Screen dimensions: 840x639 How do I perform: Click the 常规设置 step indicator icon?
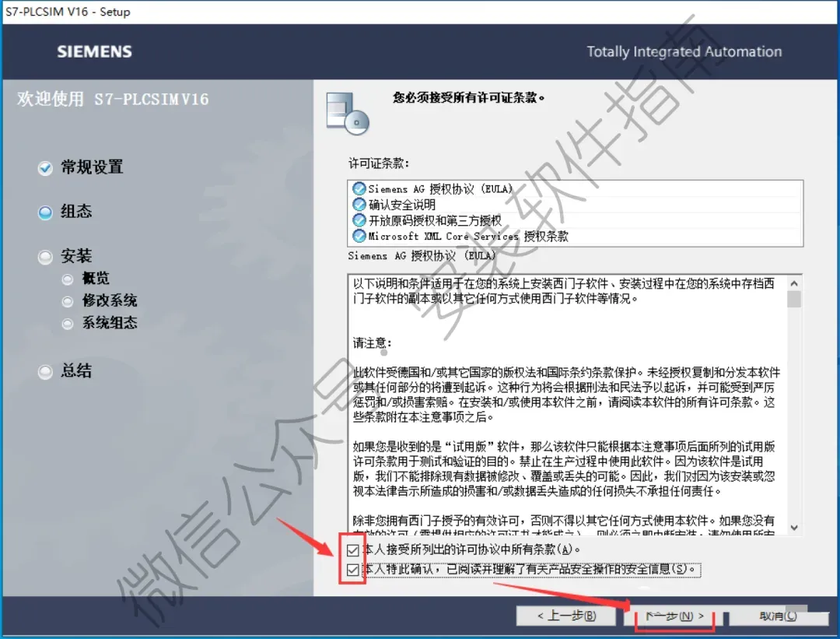pyautogui.click(x=46, y=168)
